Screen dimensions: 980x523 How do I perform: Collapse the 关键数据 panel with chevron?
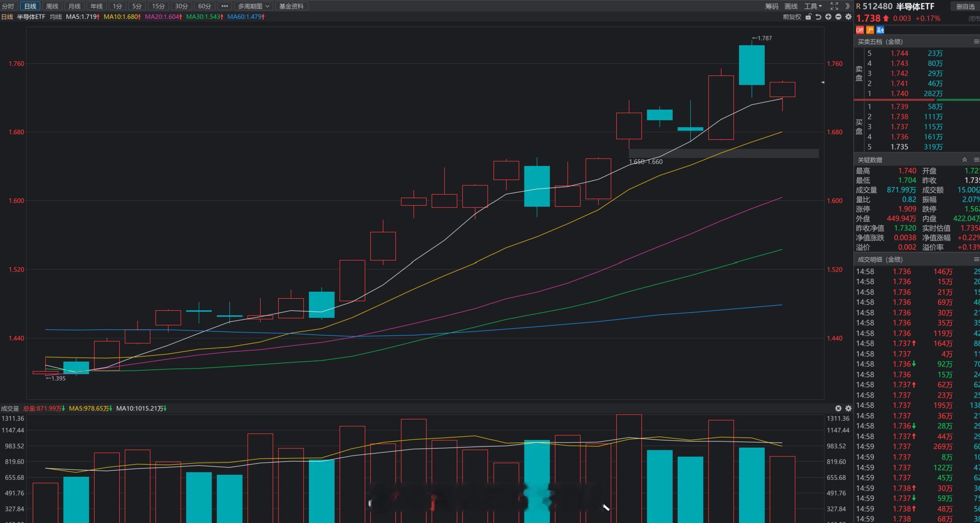coord(964,160)
